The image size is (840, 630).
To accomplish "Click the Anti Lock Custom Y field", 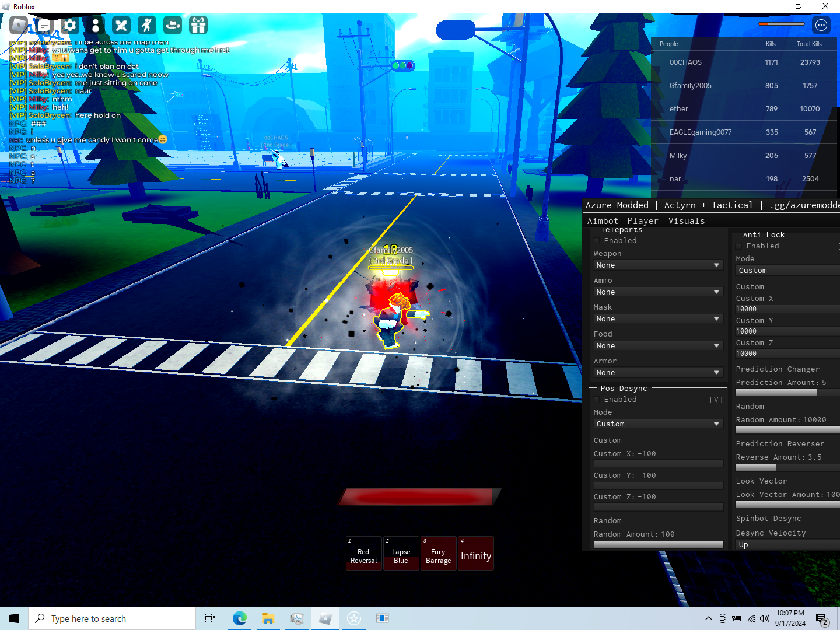I will (787, 331).
